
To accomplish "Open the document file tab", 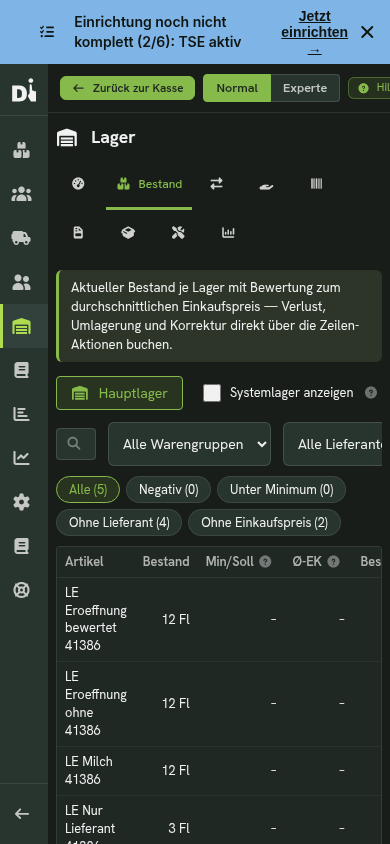I will point(79,233).
